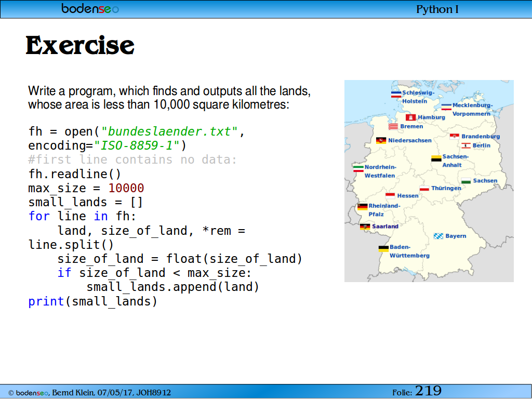This screenshot has width=532, height=399.
Task: Click the 'Niedersachsen' map label
Action: 409,140
